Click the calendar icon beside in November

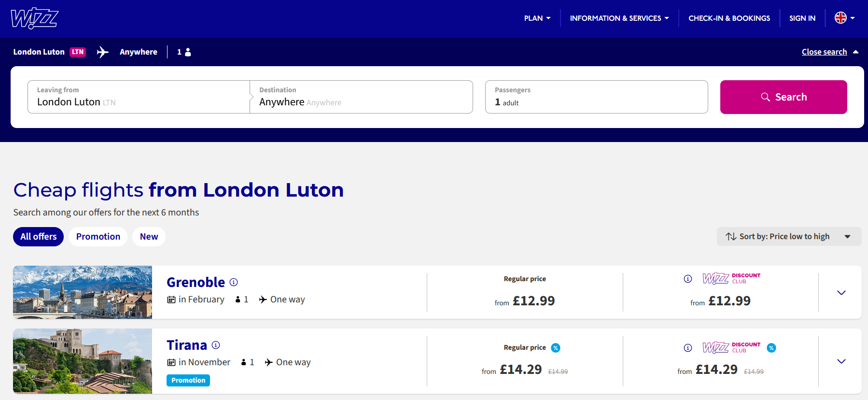171,362
